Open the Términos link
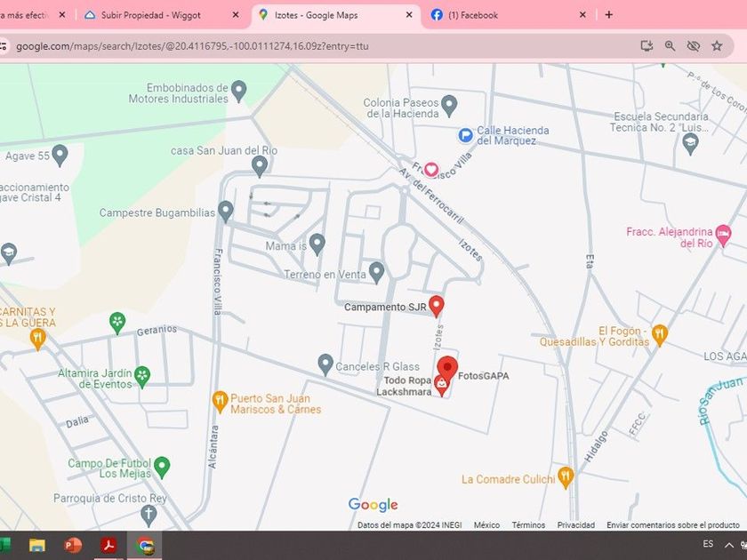The width and height of the screenshot is (747, 560). [x=528, y=525]
